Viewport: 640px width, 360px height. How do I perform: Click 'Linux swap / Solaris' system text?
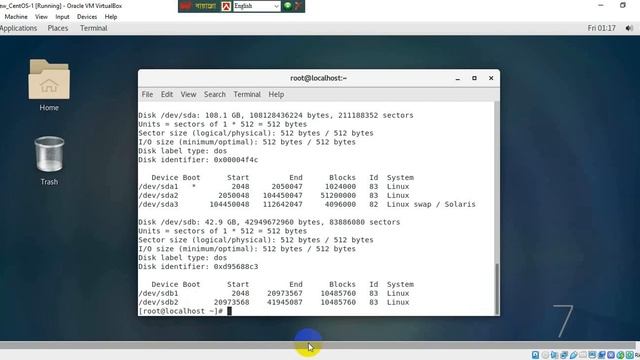pos(431,204)
